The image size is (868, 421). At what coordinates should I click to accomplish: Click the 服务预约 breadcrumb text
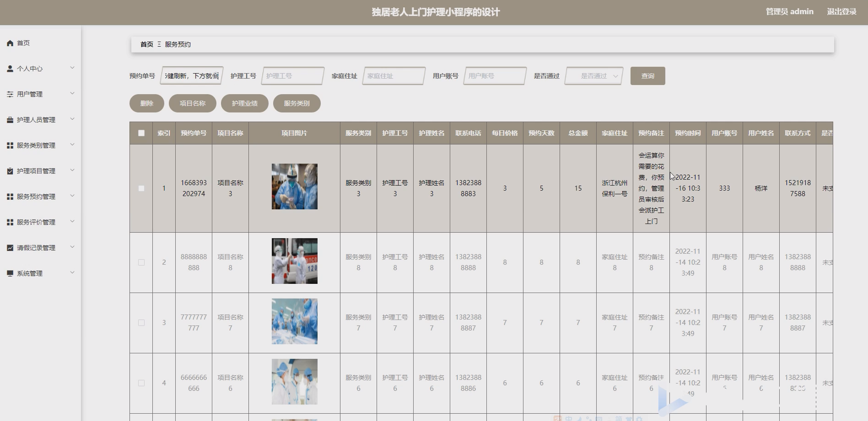pos(178,44)
